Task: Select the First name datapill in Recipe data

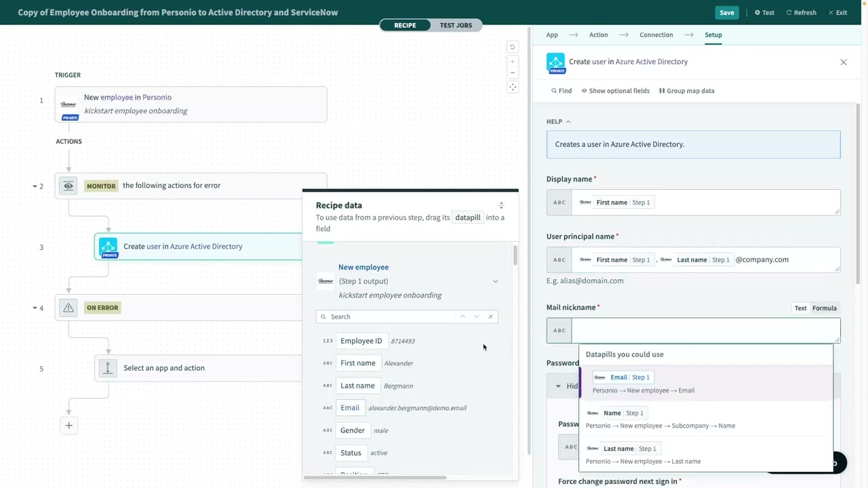Action: [357, 363]
